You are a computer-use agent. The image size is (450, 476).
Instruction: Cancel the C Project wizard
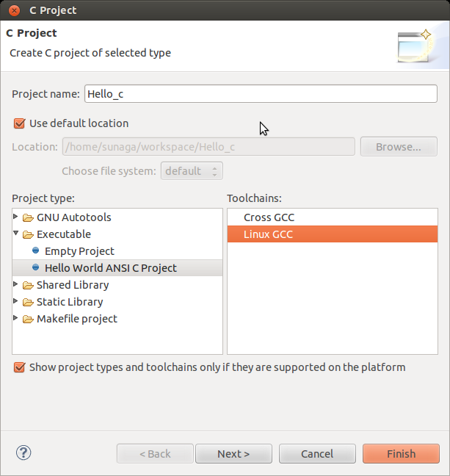317,454
